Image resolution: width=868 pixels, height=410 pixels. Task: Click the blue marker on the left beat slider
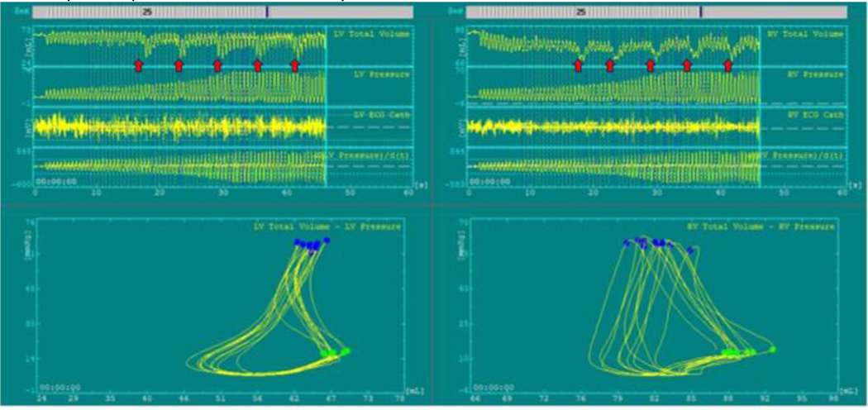[x=267, y=12]
